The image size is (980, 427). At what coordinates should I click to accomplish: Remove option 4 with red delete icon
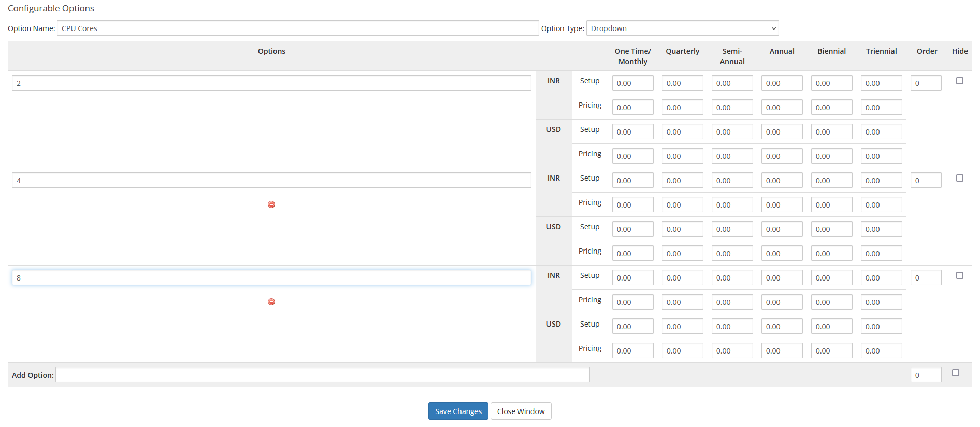tap(271, 204)
